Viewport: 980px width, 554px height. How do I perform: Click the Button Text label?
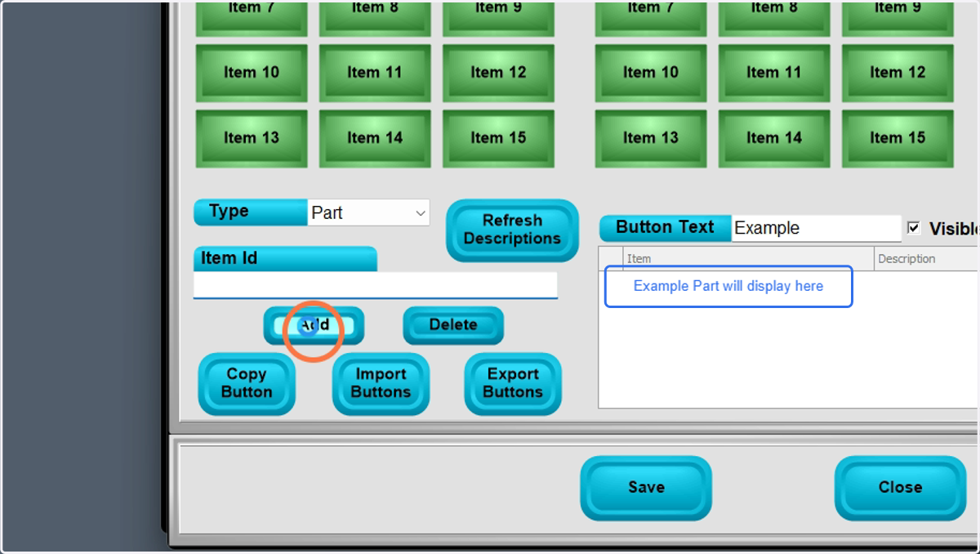coord(665,228)
